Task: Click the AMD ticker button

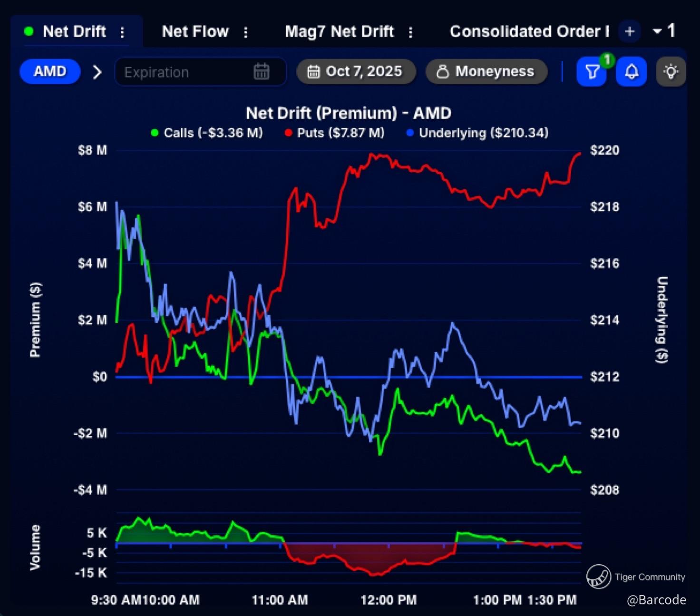Action: pos(50,71)
